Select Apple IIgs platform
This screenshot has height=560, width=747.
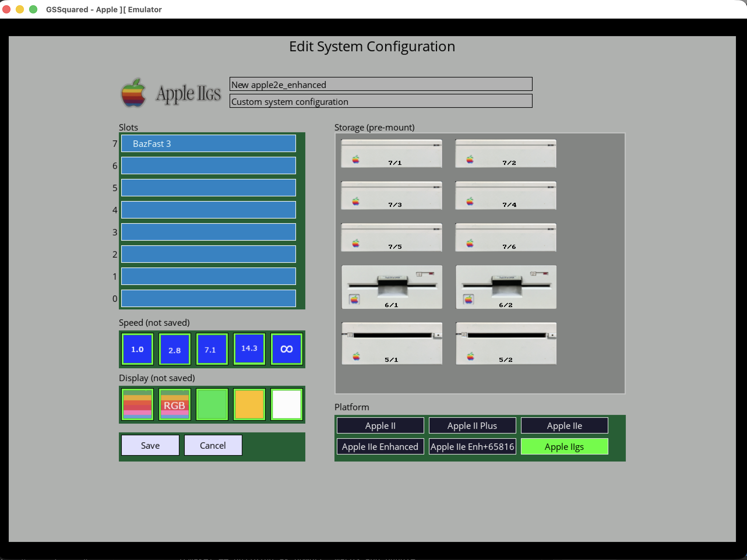564,446
